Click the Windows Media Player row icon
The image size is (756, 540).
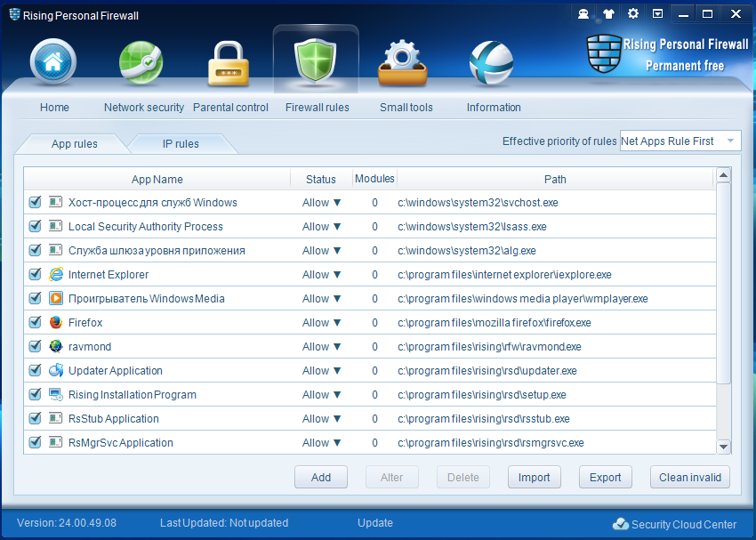(56, 298)
